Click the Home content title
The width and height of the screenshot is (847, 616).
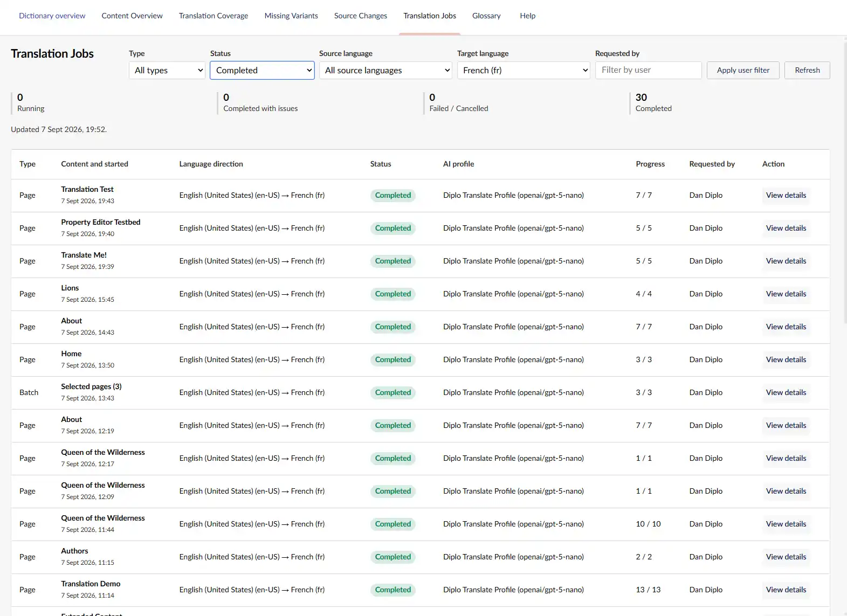(x=71, y=354)
